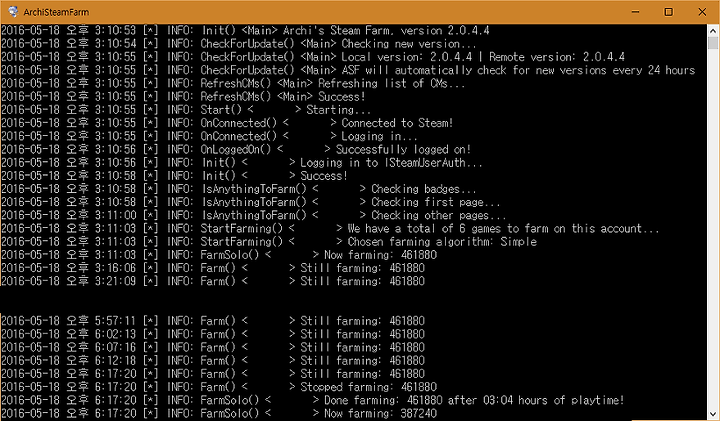Screen dimensions: 720x421
Task: Click the "Archi's Steam Farm, version 2.0.4.4" line
Action: (x=245, y=31)
